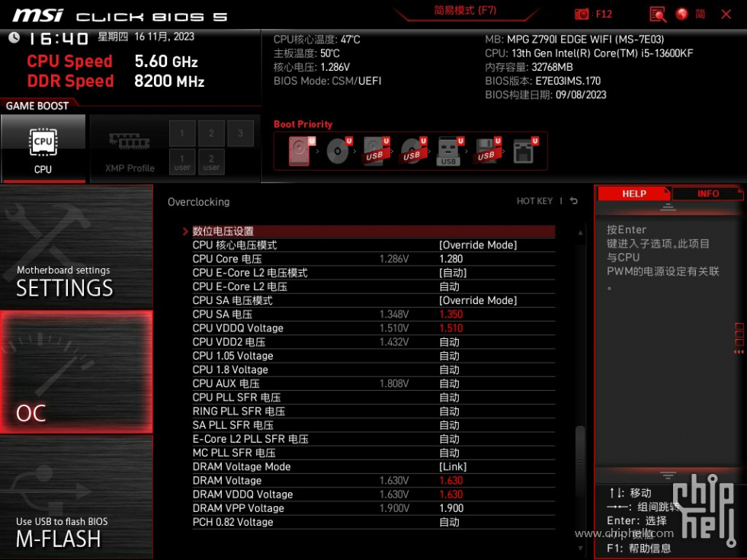Switch to the HELP tab
The height and width of the screenshot is (560, 747).
click(633, 194)
